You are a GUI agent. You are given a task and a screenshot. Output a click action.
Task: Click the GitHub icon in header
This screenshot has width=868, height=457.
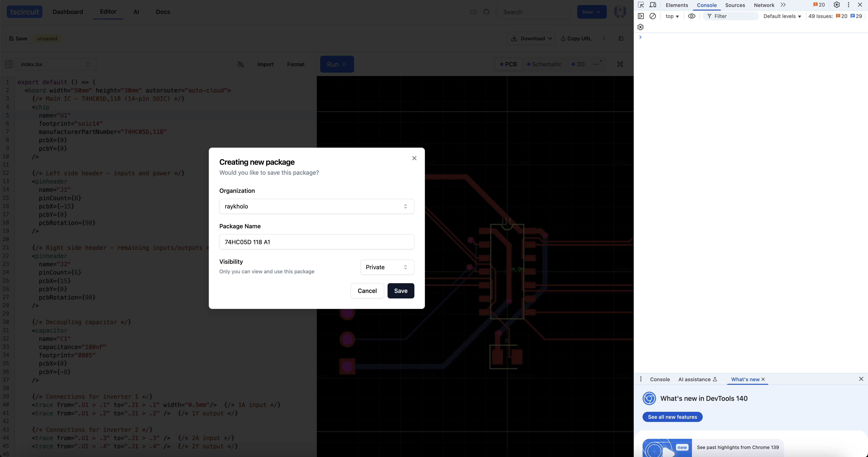pos(486,12)
